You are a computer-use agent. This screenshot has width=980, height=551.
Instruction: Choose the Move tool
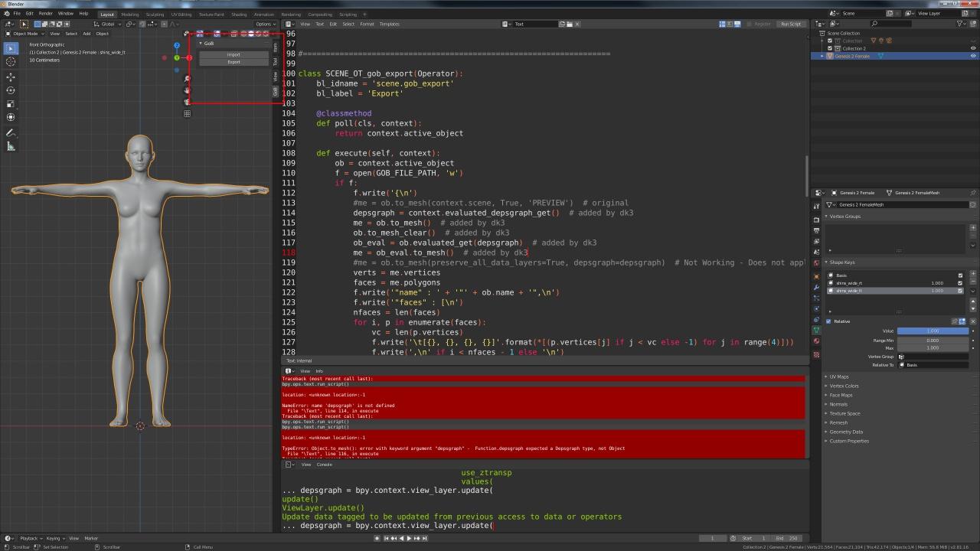click(x=11, y=77)
